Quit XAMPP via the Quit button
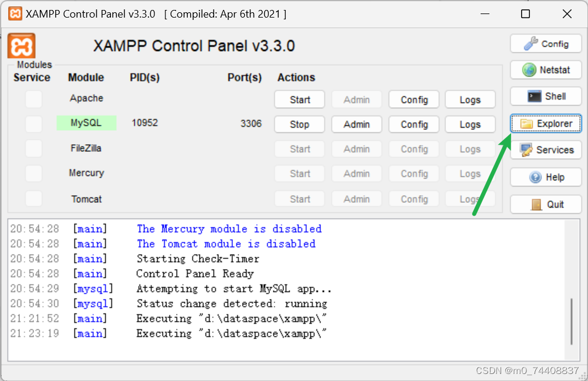Viewport: 588px width, 381px height. [546, 205]
